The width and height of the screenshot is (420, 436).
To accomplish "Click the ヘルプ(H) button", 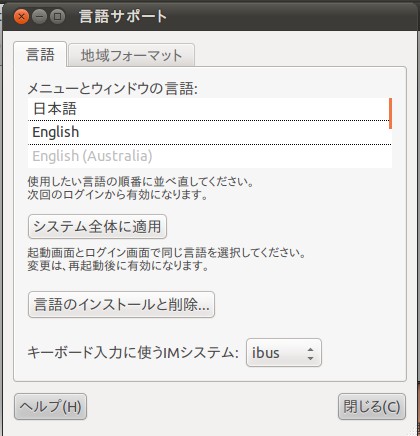I will click(50, 406).
